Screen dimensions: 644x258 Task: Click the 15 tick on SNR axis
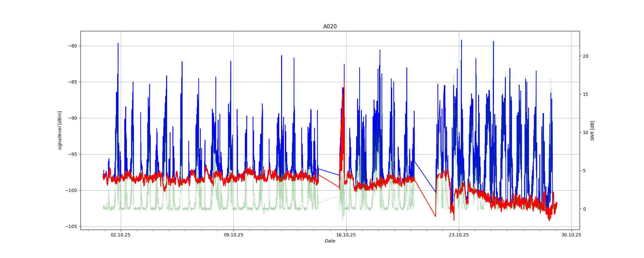click(x=585, y=94)
